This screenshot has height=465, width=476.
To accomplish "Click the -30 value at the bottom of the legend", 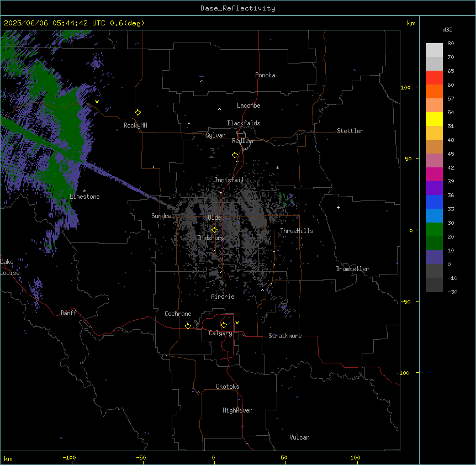I will coord(452,292).
